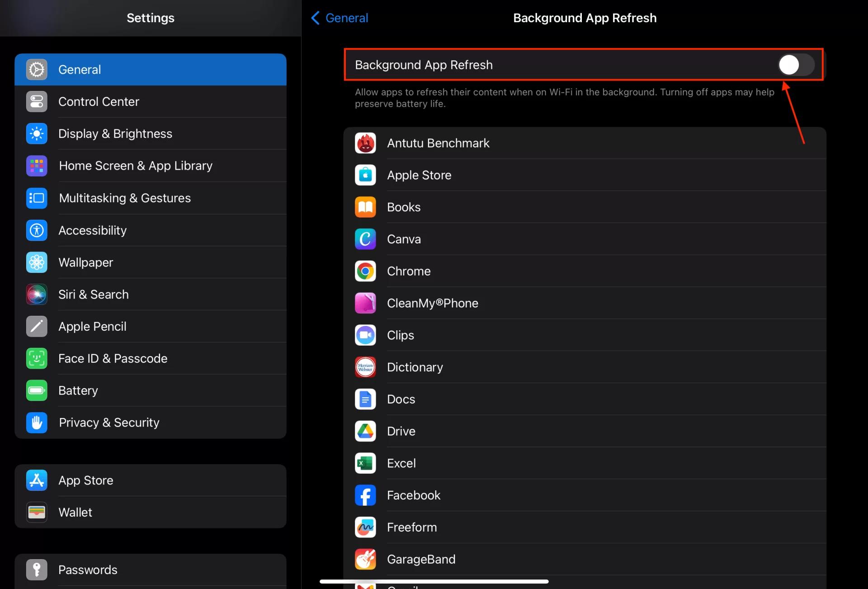Image resolution: width=868 pixels, height=589 pixels.
Task: Select the Antutu Benchmark row label
Action: [438, 143]
